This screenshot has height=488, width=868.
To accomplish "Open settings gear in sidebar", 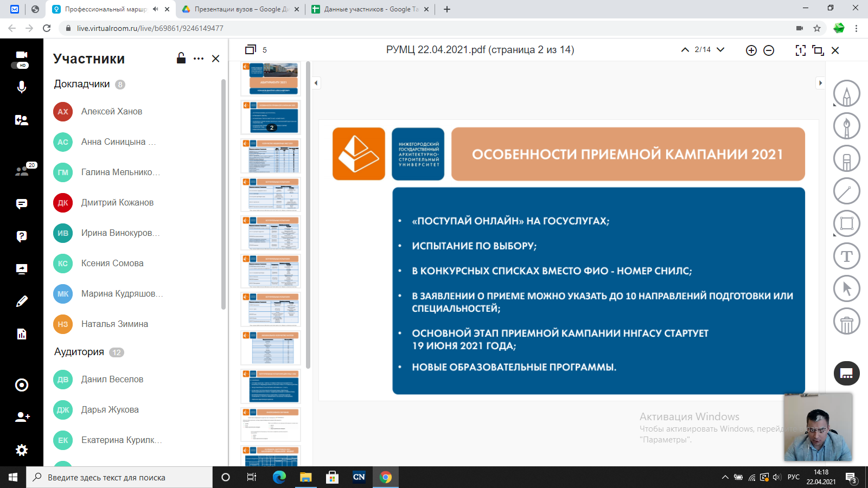I will 22,450.
